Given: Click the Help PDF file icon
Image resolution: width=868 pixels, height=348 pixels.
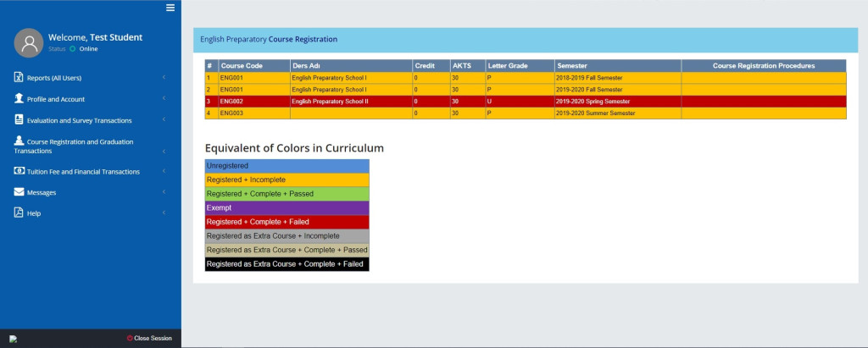Looking at the screenshot, I should coord(19,213).
